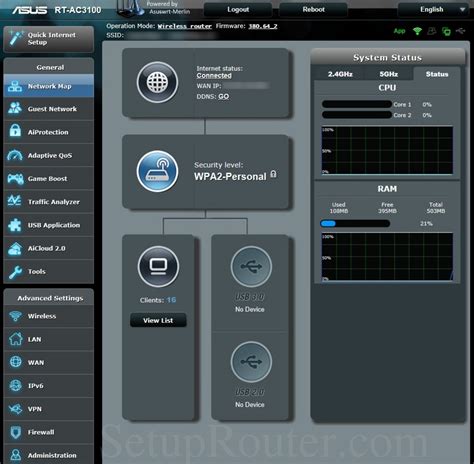Screen dimensions: 474x464
Task: Open Network Map menu item
Action: coord(49,86)
